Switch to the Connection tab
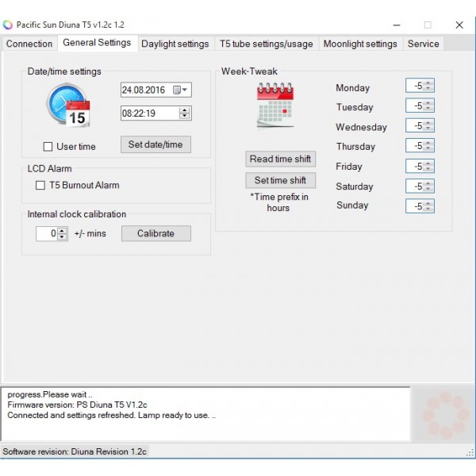Screen dimensions: 476x476 (x=29, y=44)
